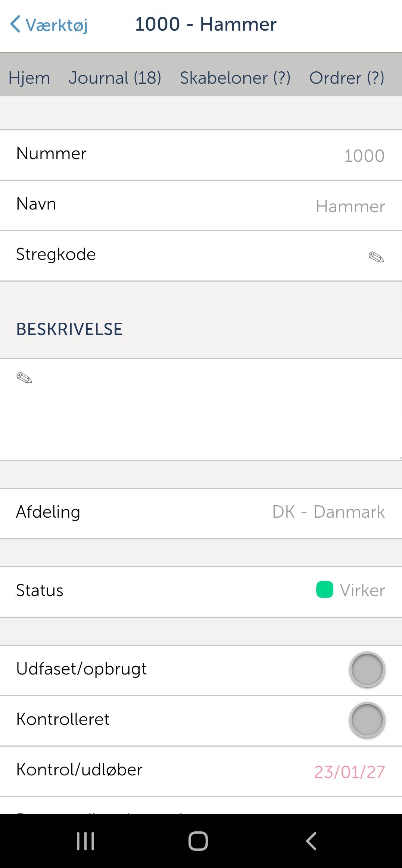Open the Afdeling selector showing DK - Danmark
402x868 pixels.
328,512
